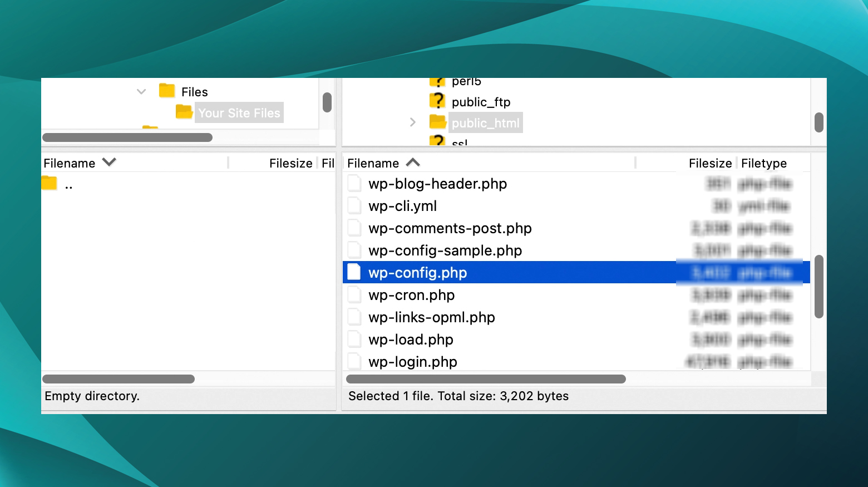Click the public_html folder icon
Screen dimensions: 868x487
point(438,122)
